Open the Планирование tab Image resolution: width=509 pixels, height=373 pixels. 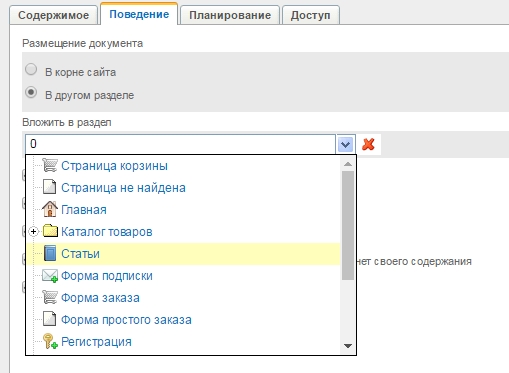coord(230,15)
